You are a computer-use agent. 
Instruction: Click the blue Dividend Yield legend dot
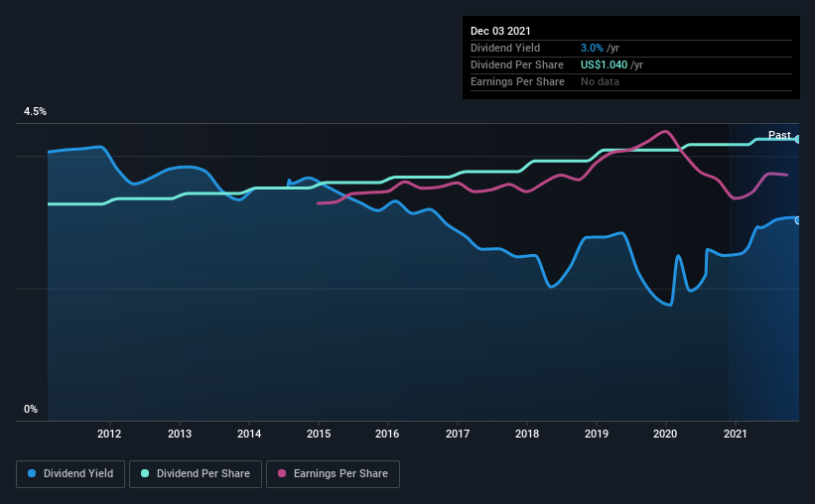(32, 473)
